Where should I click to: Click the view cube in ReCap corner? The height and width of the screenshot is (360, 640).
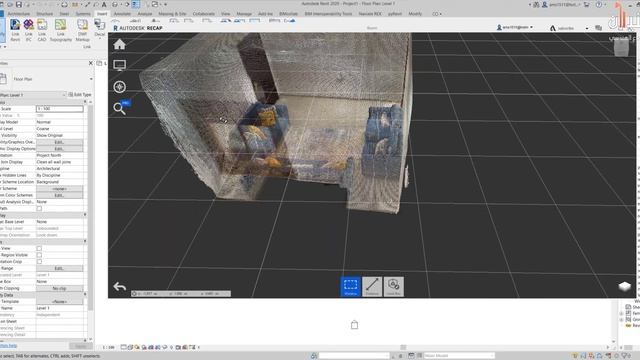[x=621, y=48]
